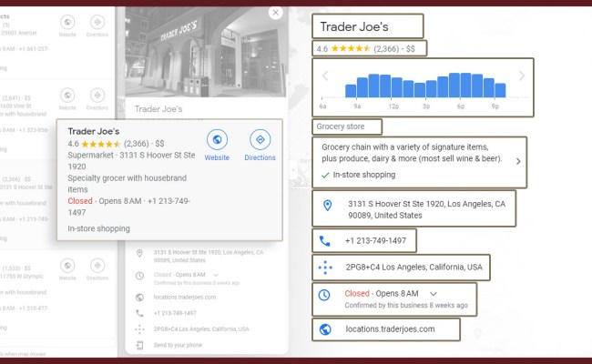
Task: Click the send to phone icon in faded panel
Action: click(139, 345)
